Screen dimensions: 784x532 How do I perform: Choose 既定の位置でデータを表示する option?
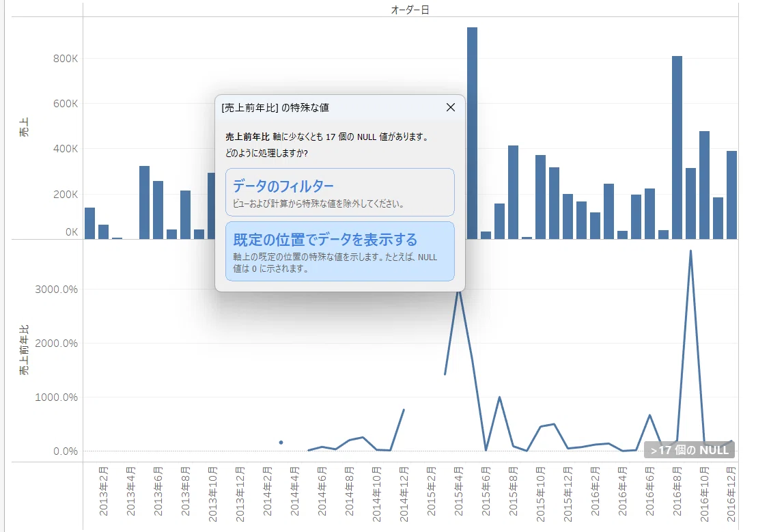click(340, 251)
